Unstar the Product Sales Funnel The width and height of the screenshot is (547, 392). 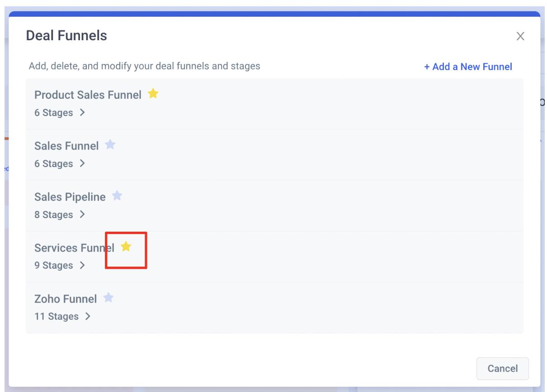153,93
